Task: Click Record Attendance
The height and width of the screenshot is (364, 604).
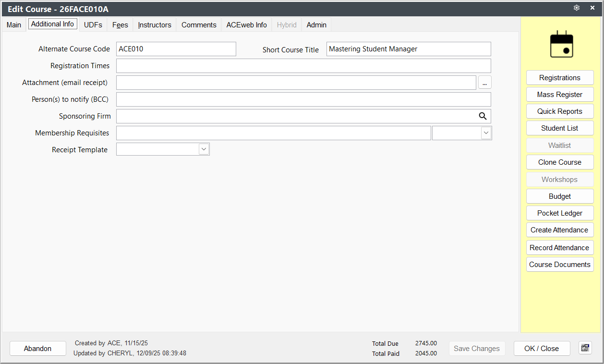Action: click(560, 248)
